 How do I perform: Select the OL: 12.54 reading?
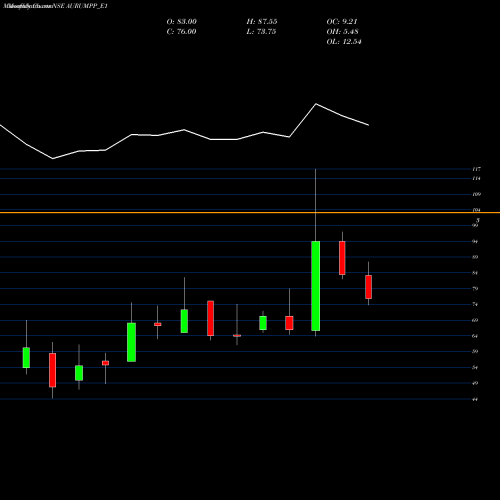tap(344, 42)
